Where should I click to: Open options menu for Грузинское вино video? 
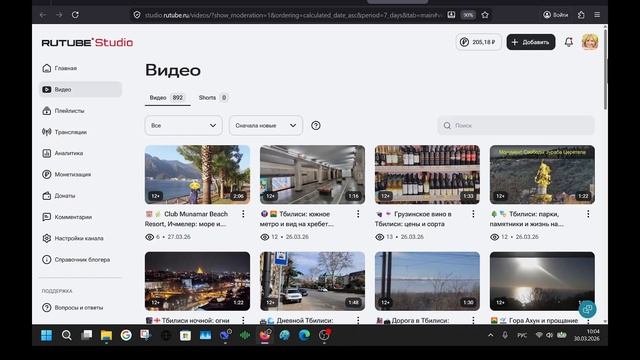pyautogui.click(x=473, y=214)
